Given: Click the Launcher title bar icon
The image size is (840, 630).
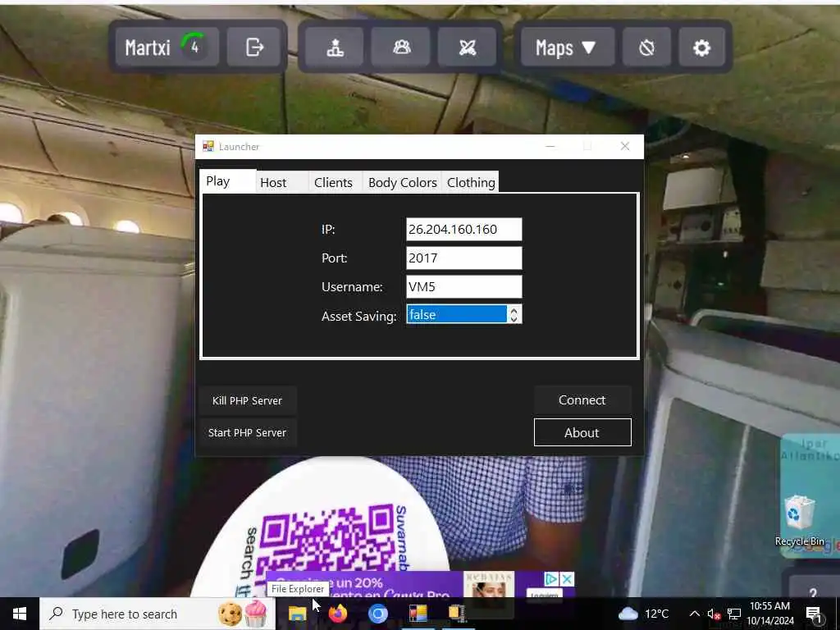Looking at the screenshot, I should (x=208, y=146).
